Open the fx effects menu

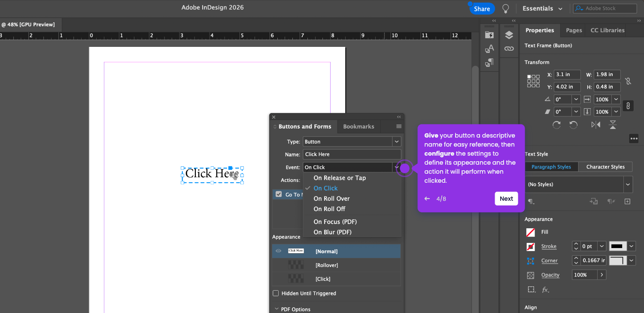(x=545, y=290)
